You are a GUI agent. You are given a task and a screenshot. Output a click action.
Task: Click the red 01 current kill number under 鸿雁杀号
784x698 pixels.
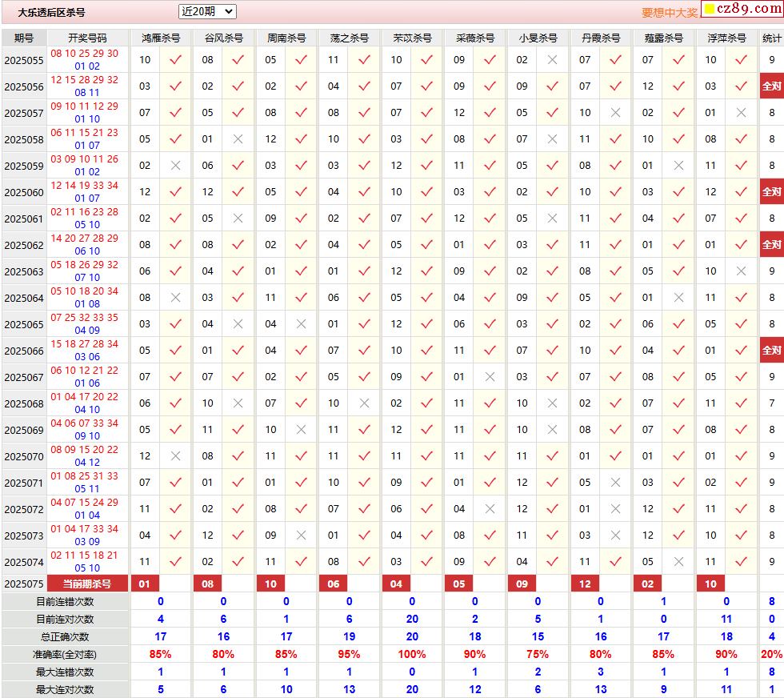point(145,584)
